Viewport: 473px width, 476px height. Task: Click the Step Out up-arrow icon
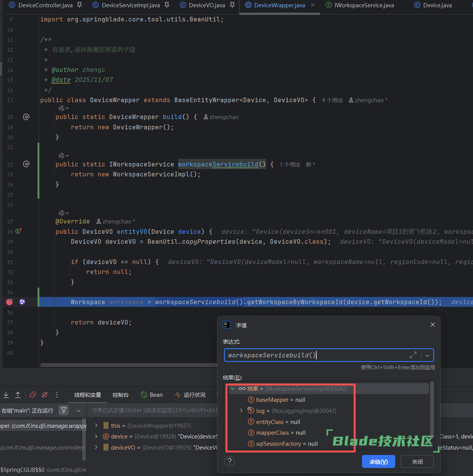(x=18, y=395)
